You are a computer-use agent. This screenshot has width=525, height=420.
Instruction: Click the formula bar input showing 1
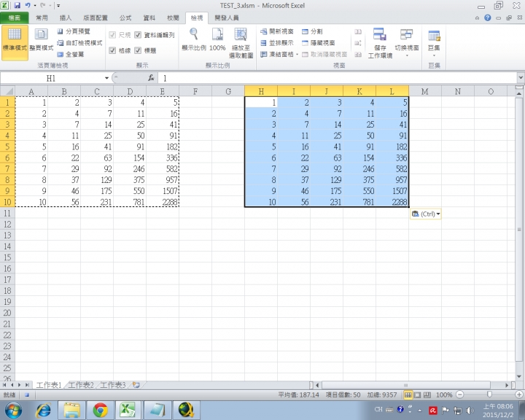338,78
